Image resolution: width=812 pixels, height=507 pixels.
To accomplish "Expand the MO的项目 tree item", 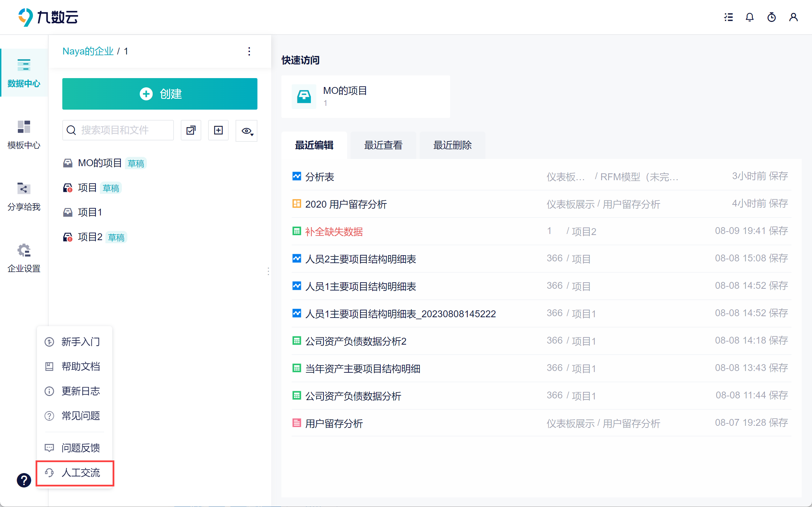I will pyautogui.click(x=99, y=163).
